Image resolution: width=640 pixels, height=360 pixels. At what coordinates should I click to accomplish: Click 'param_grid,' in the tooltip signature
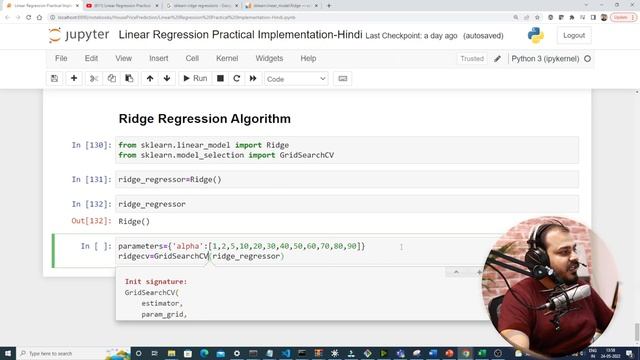(164, 315)
